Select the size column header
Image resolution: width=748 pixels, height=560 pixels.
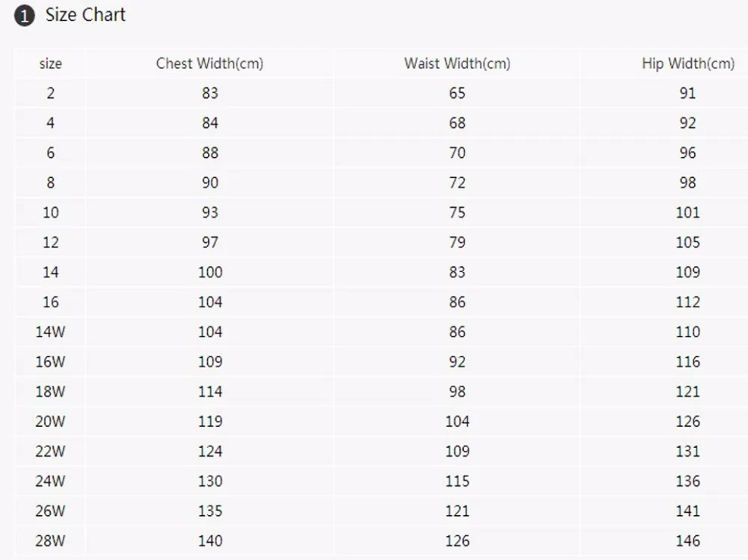pos(51,64)
